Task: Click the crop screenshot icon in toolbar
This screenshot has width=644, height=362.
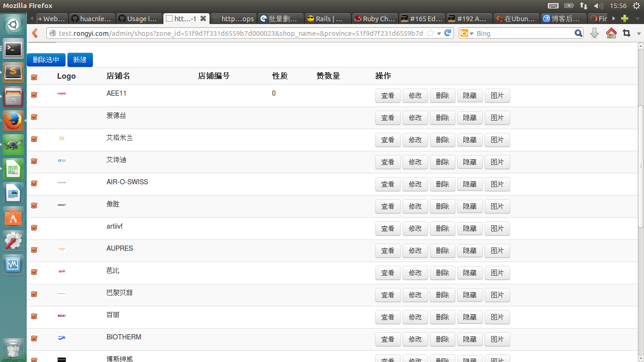Action: pyautogui.click(x=627, y=33)
